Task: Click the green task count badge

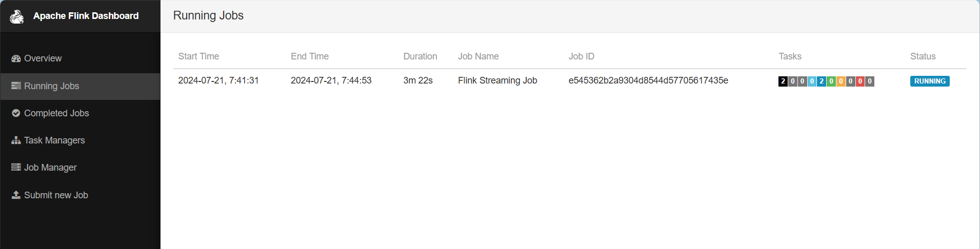Action: point(831,81)
